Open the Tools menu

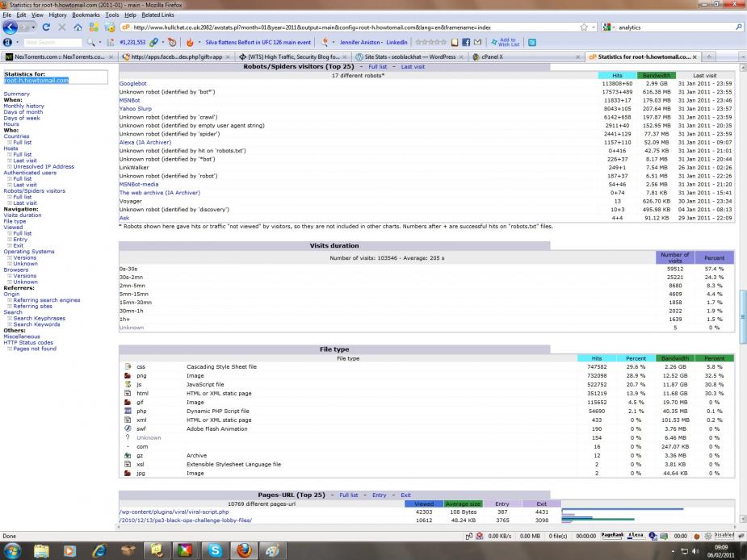(x=112, y=15)
